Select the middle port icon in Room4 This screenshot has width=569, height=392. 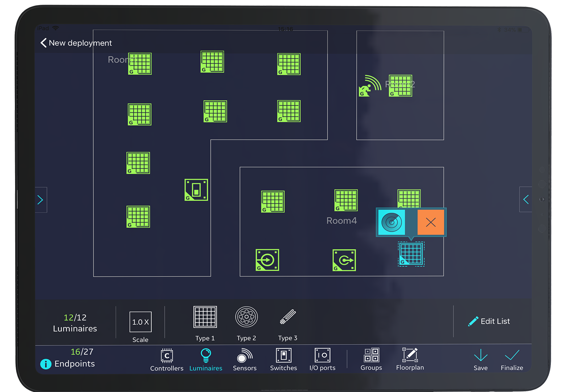tap(344, 260)
